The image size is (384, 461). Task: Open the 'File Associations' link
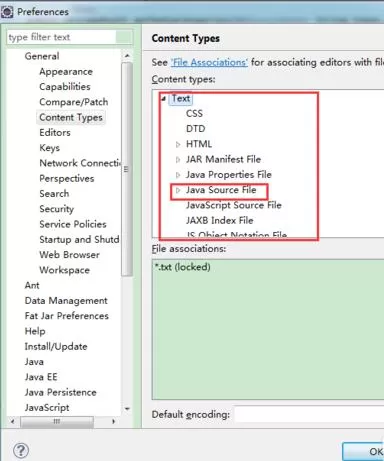pos(209,62)
